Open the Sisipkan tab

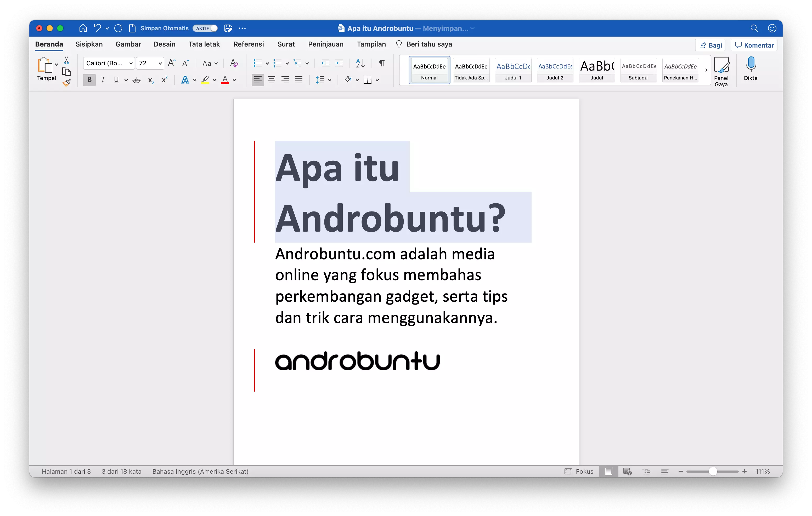tap(89, 44)
